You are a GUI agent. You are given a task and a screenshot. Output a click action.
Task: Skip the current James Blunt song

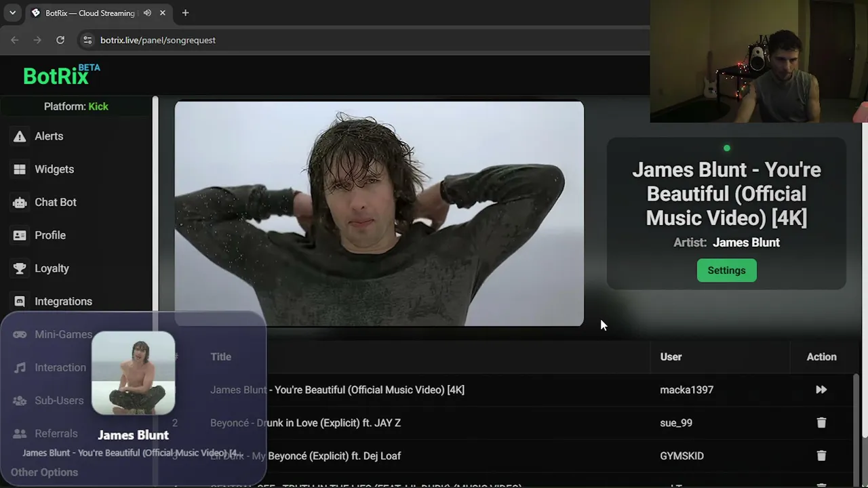[x=821, y=390]
